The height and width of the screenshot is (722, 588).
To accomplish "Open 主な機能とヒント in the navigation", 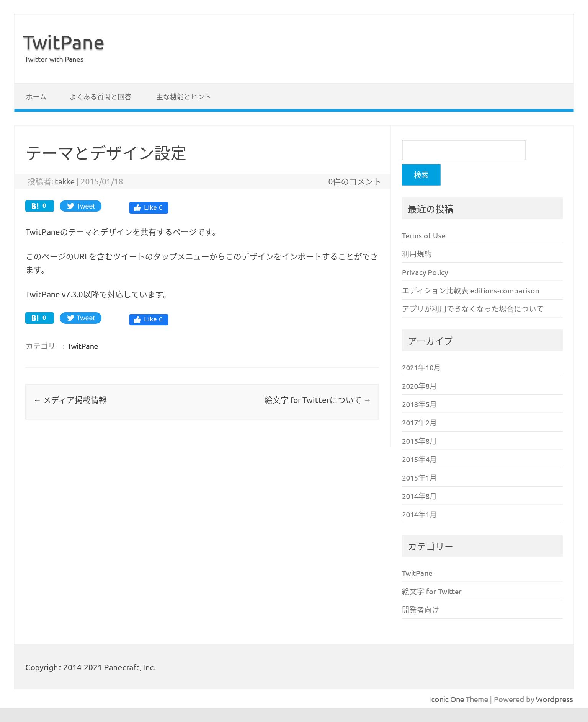I will 183,97.
